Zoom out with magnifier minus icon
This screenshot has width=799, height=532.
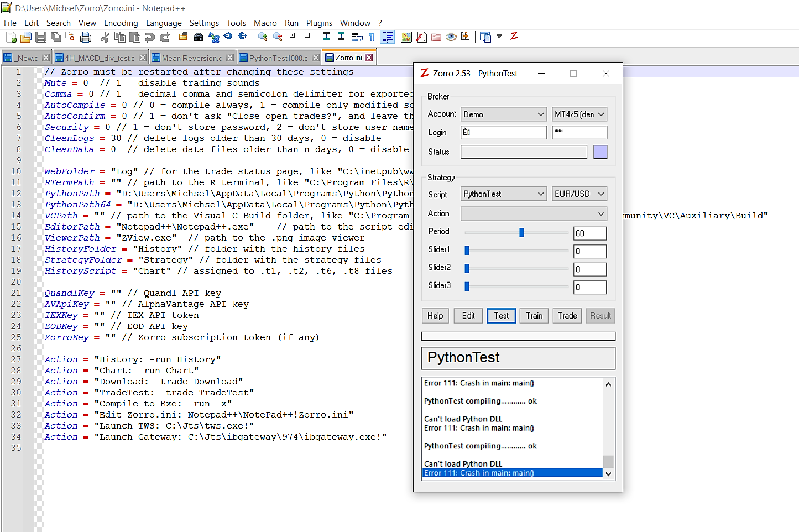[278, 37]
